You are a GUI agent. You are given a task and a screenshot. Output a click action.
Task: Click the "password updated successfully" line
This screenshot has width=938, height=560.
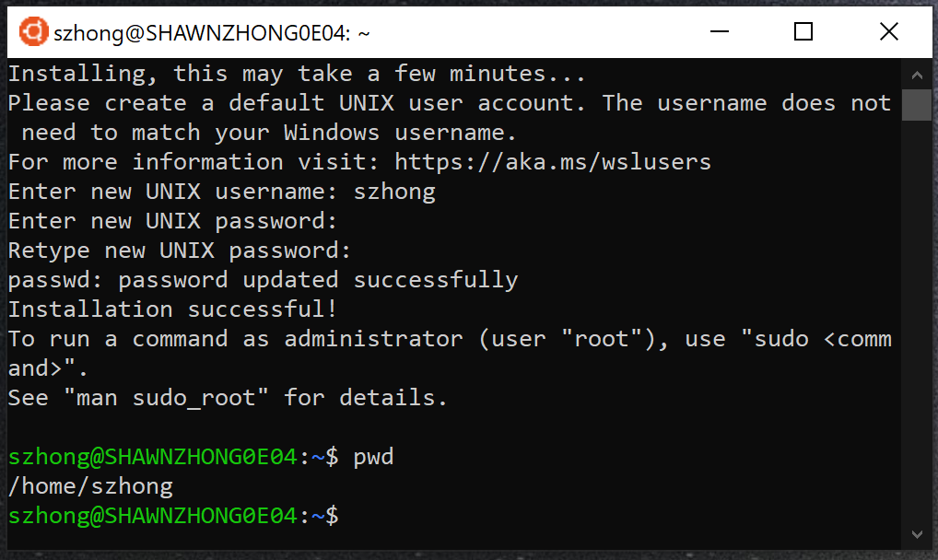263,280
